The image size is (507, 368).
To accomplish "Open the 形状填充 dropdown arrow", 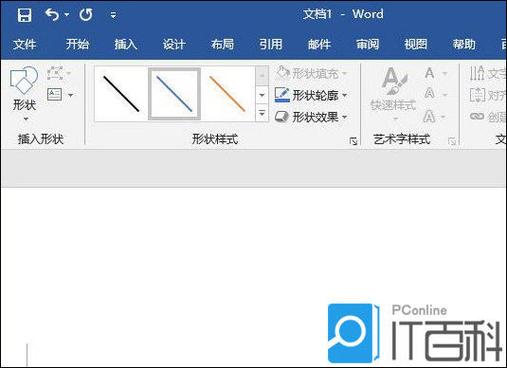I will coord(344,73).
